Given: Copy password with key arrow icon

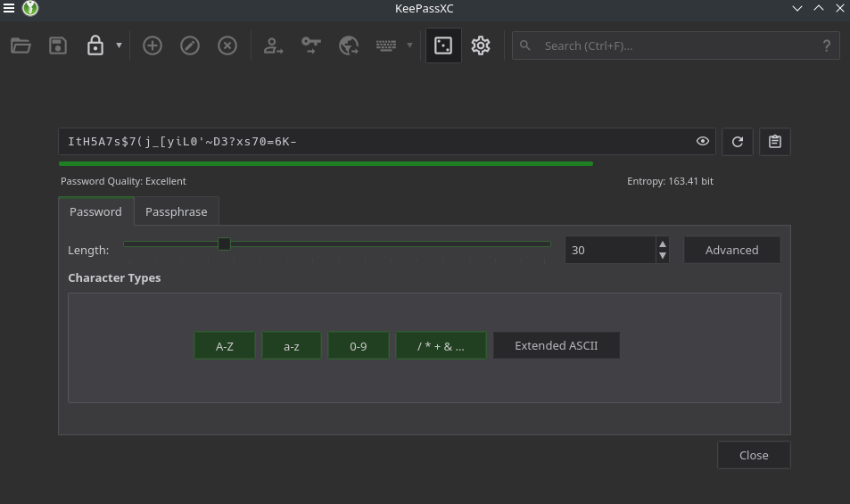Looking at the screenshot, I should tap(311, 45).
